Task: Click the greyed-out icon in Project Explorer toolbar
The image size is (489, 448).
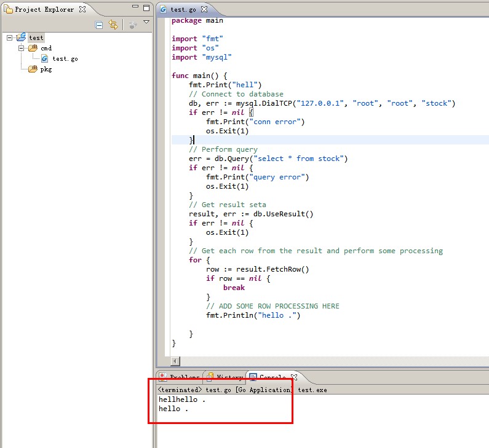Action: 132,25
